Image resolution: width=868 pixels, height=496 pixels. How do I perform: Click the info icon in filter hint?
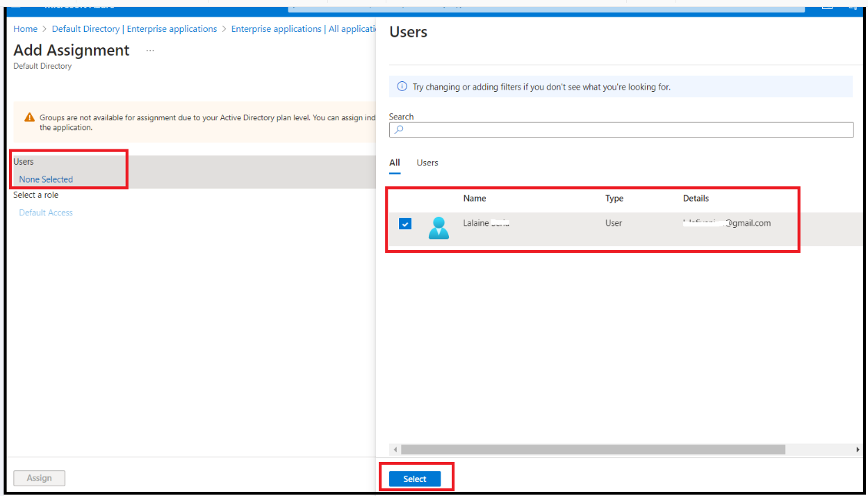tap(402, 87)
